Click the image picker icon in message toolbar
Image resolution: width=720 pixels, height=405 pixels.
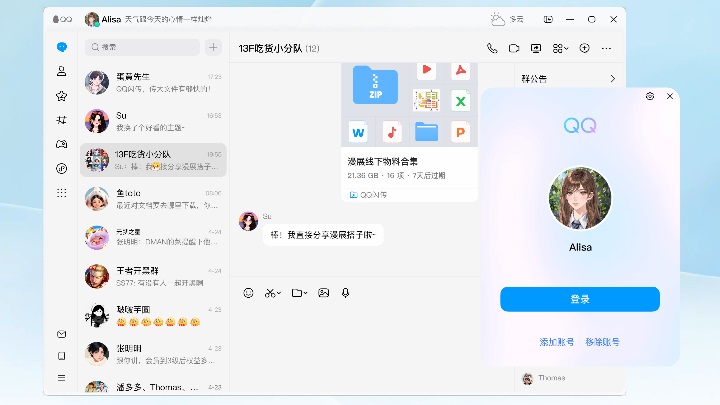pyautogui.click(x=323, y=293)
